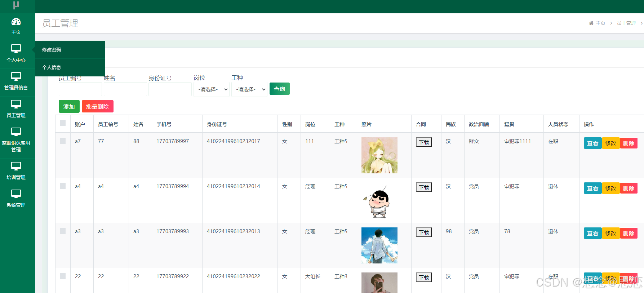The width and height of the screenshot is (644, 293).
Task: Open 员工管理 sidebar menu label
Action: click(16, 115)
